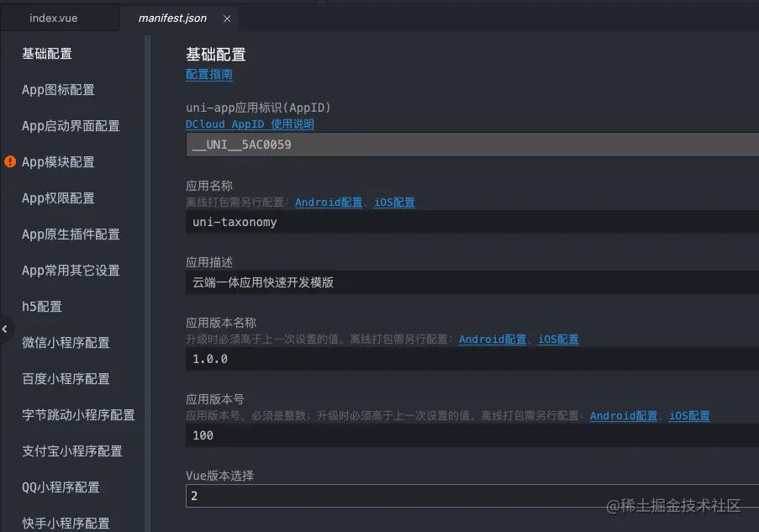Open the 配置指南 link
Viewport: 759px width, 532px height.
(208, 74)
